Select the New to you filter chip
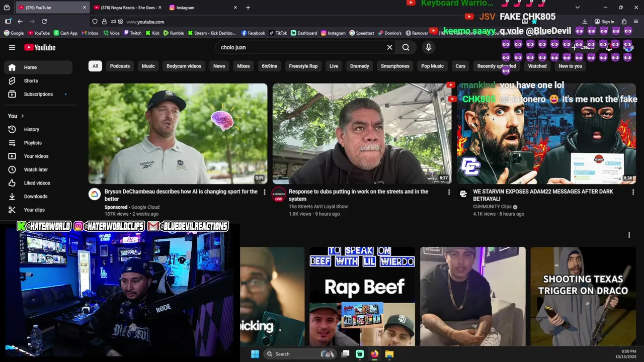 click(x=570, y=66)
